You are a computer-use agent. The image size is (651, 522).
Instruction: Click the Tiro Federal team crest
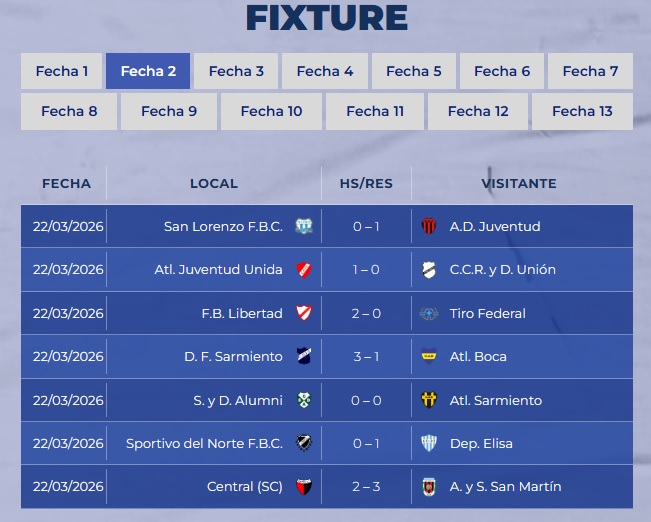tap(429, 314)
